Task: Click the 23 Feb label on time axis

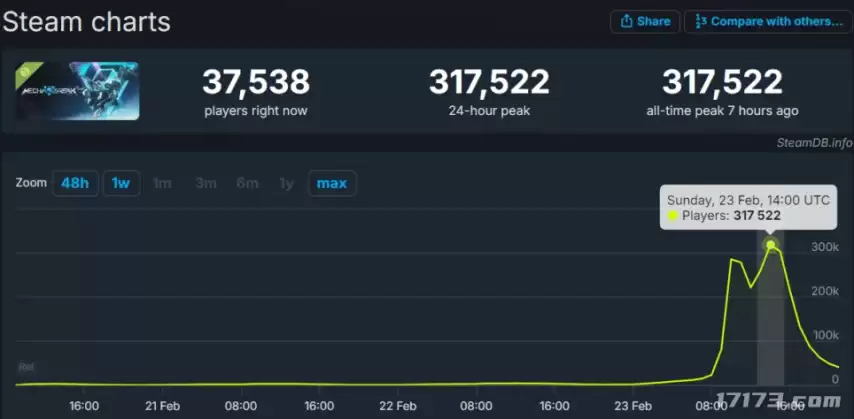Action: [634, 406]
